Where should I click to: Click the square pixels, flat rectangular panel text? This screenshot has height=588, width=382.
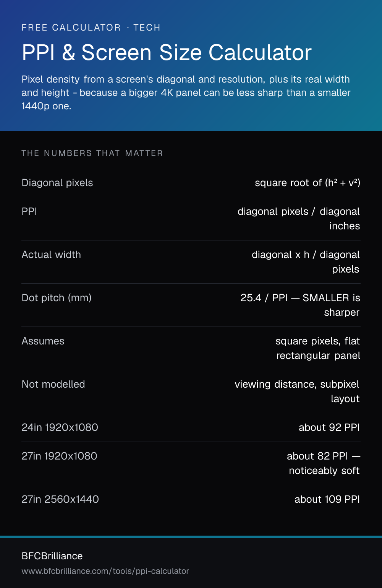coord(318,348)
